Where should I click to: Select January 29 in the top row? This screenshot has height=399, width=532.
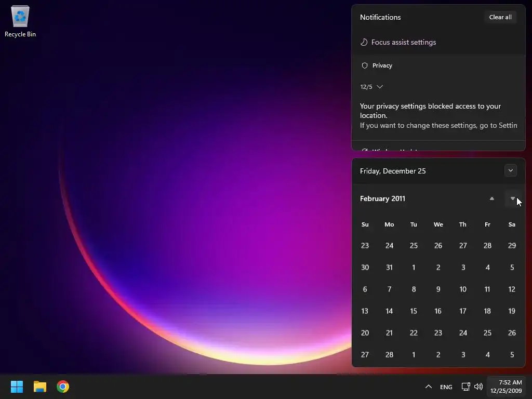click(x=512, y=245)
